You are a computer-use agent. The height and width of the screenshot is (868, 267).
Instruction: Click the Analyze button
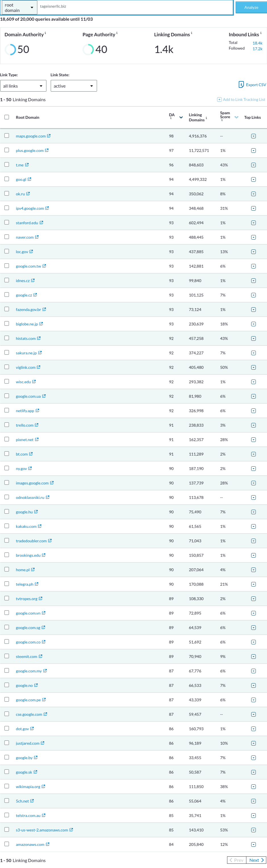pyautogui.click(x=251, y=7)
